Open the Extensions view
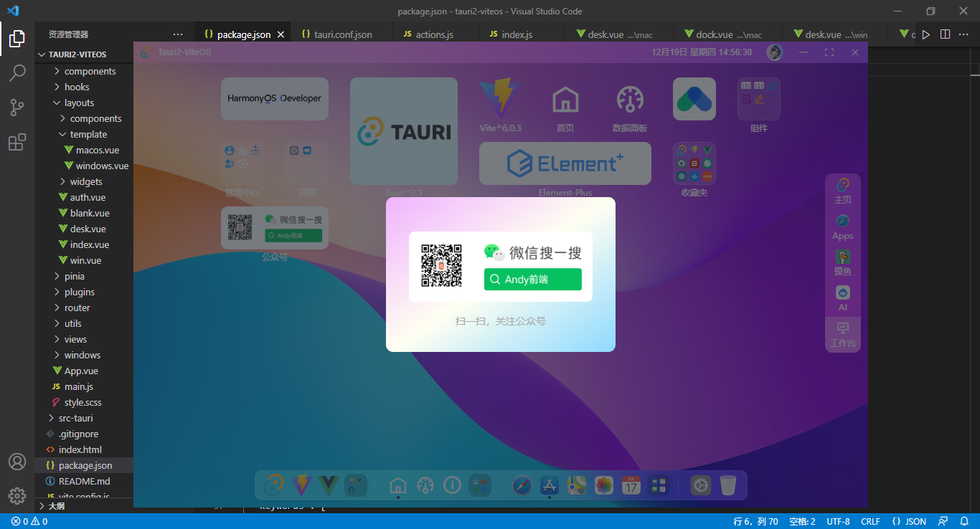Screen dimensions: 980x529 [x=17, y=143]
